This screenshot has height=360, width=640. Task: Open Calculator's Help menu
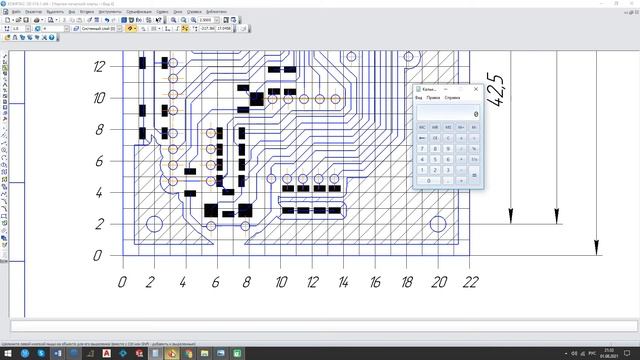click(452, 98)
